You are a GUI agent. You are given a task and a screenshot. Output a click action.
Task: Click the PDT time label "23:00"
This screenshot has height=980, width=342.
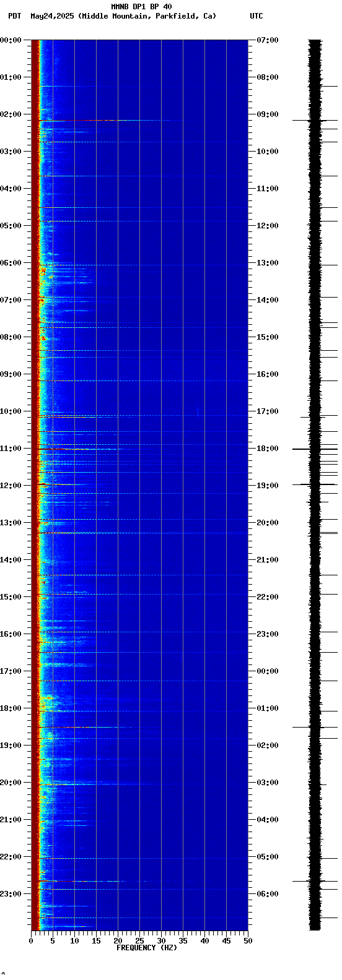11,894
